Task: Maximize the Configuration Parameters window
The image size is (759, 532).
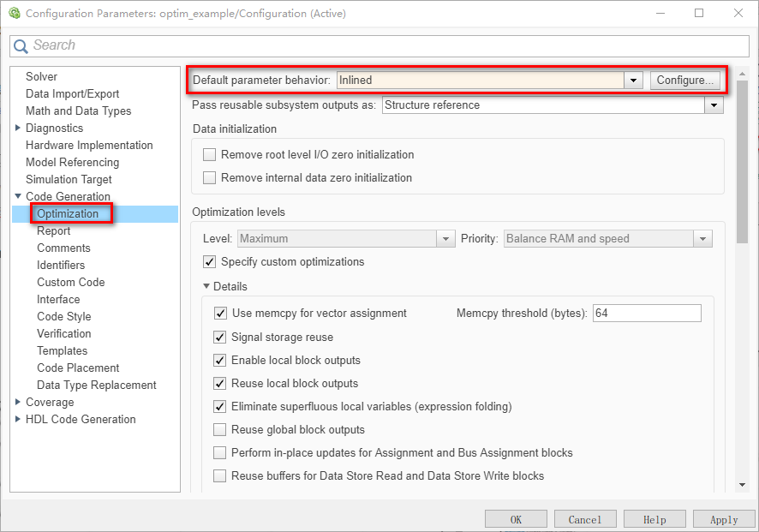Action: (x=699, y=13)
